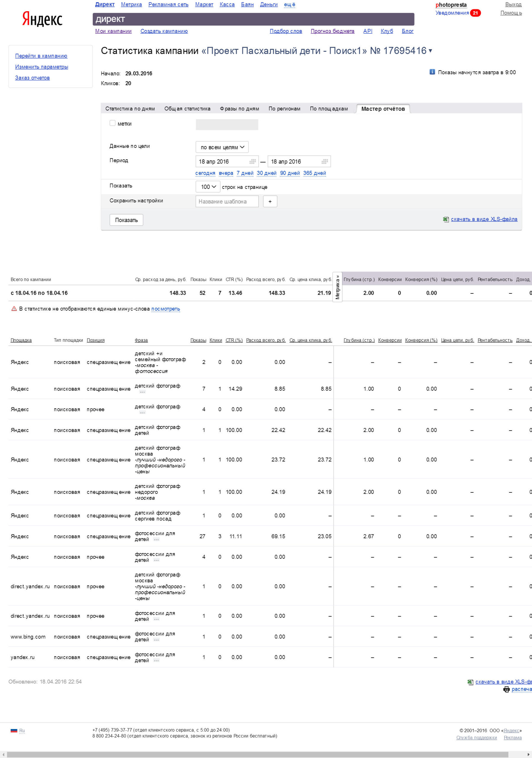Viewport: 532px width, 758px height.
Task: Click the printer icon below the table
Action: coord(506,689)
